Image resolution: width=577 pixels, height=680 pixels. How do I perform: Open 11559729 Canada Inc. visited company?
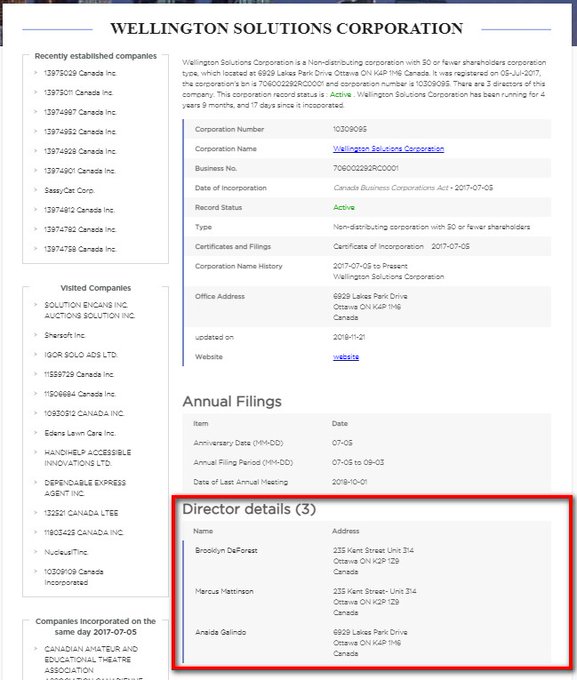click(x=79, y=374)
